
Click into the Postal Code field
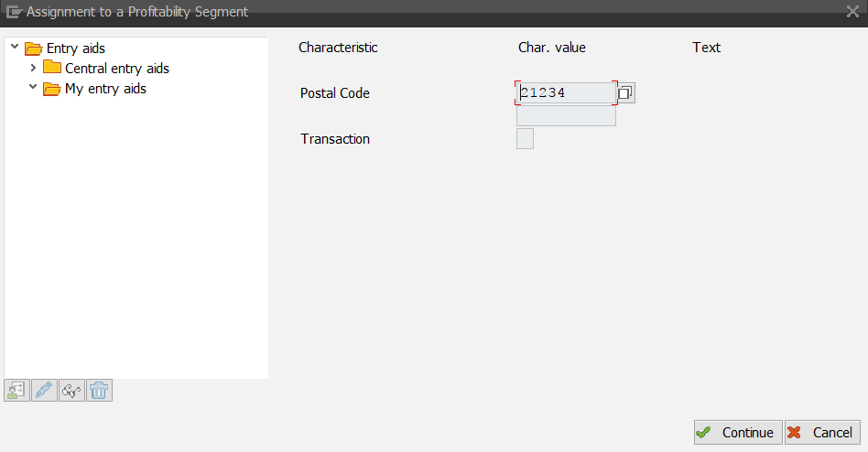coord(566,93)
